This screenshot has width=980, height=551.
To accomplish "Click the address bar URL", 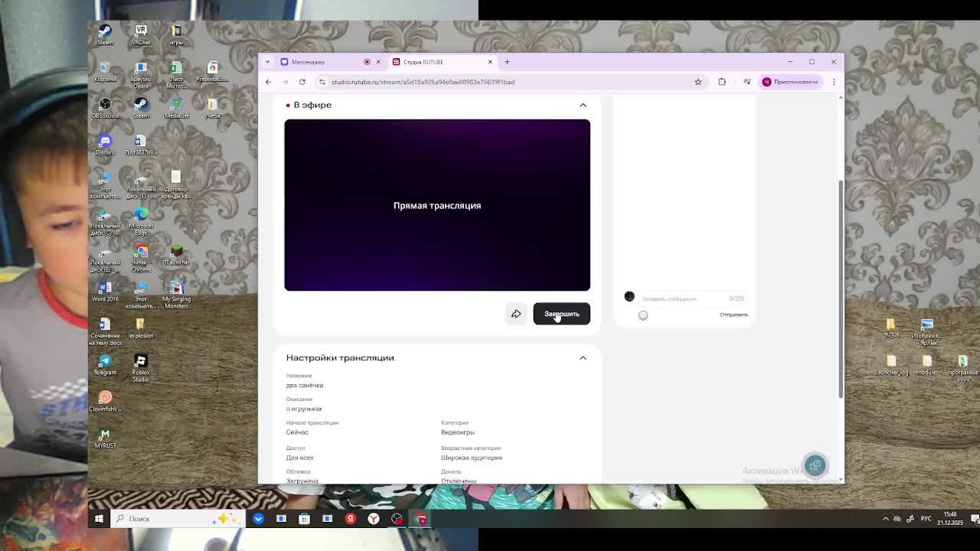I will (423, 82).
